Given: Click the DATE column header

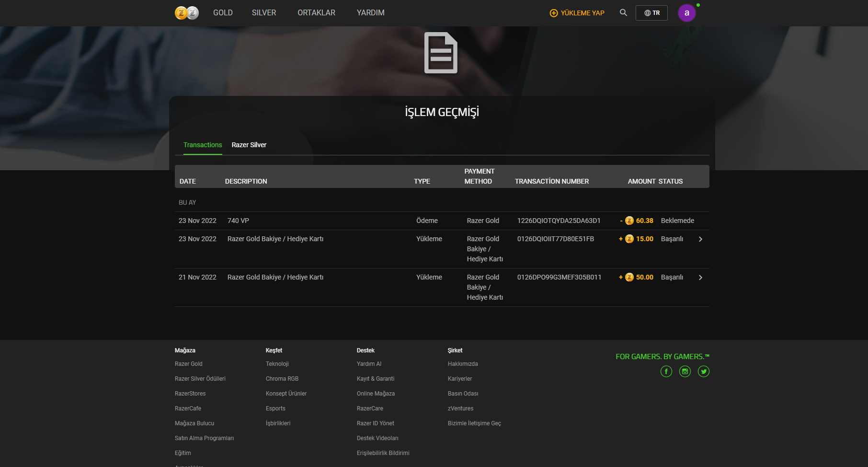Looking at the screenshot, I should point(188,181).
